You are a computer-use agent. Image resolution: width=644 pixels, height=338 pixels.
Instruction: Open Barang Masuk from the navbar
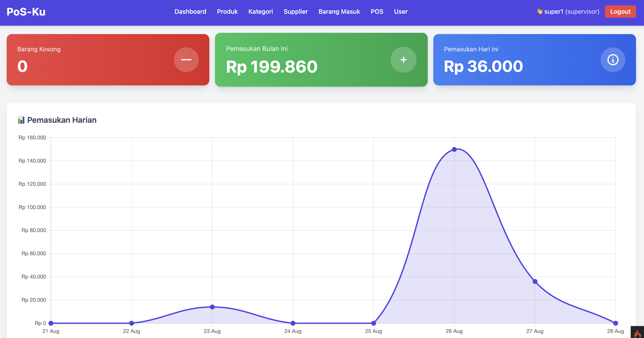339,12
